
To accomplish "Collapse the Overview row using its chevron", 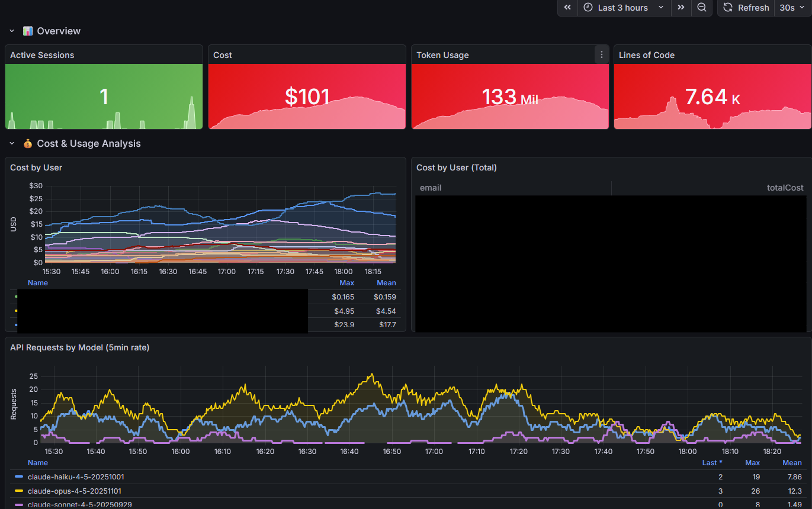I will click(x=12, y=31).
